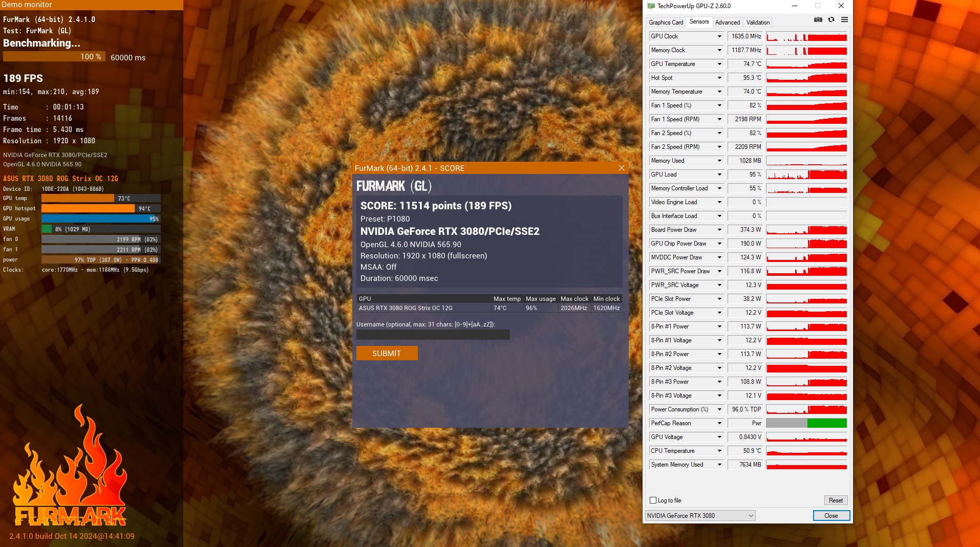Click the GPU Temperature value 74.7 °C

(745, 64)
